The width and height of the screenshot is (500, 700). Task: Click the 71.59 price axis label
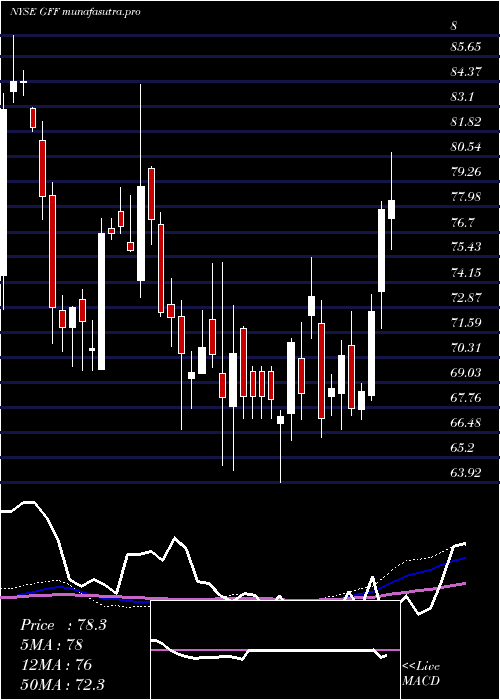coord(466,322)
